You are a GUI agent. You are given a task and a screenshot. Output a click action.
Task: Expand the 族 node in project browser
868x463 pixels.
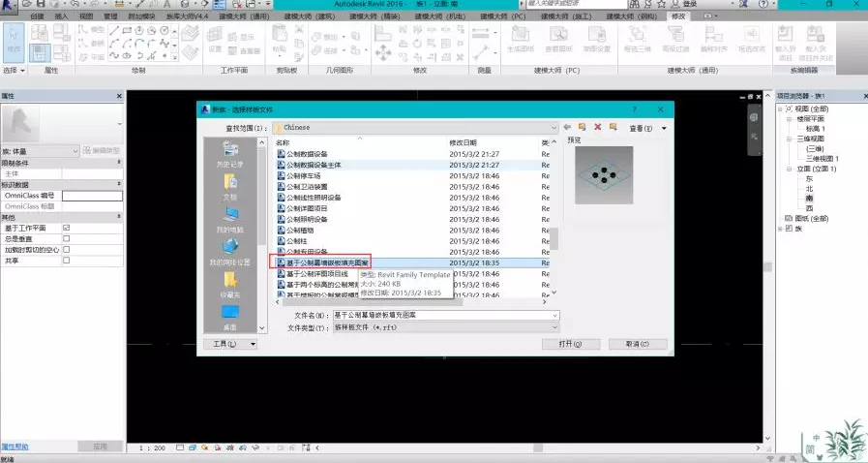click(781, 229)
